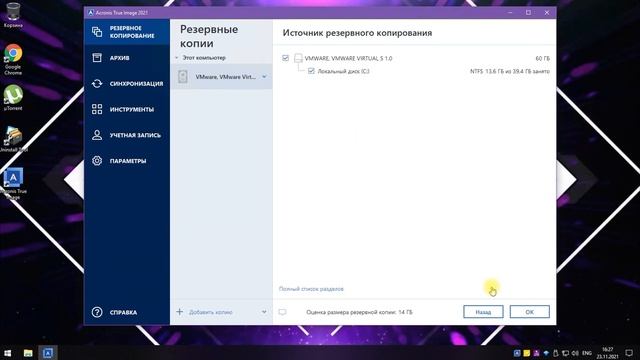The width and height of the screenshot is (640, 360).
Task: Click the account person icon
Action: point(97,135)
